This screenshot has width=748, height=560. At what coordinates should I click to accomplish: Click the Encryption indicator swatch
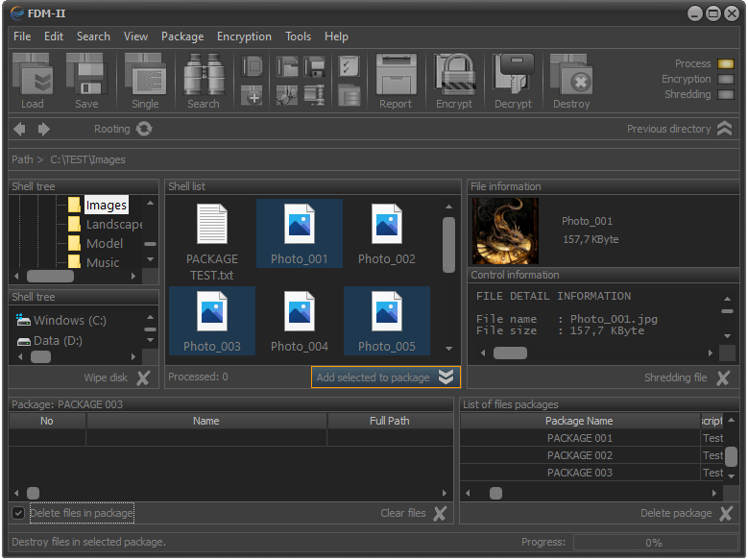(726, 80)
